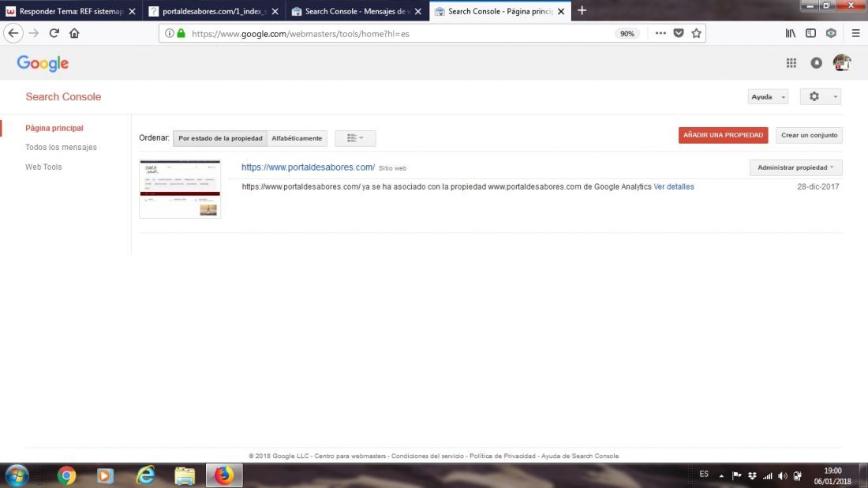This screenshot has width=868, height=488.
Task: Save page to Pocket
Action: click(x=679, y=33)
